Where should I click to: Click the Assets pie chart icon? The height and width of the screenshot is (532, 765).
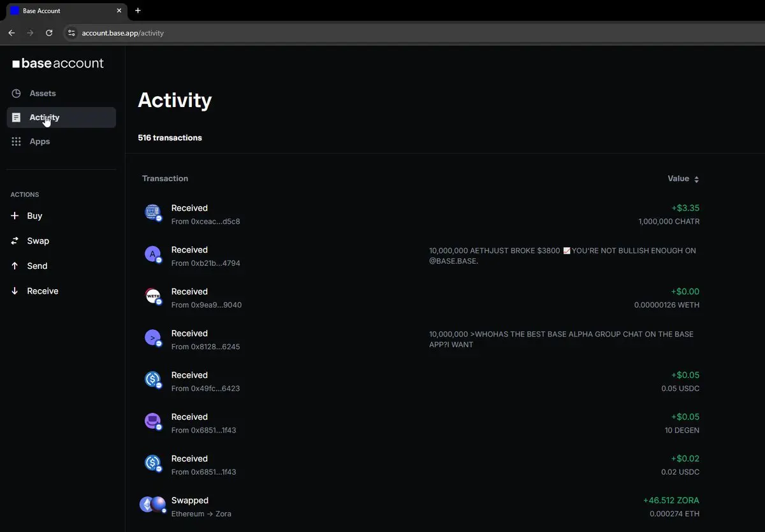coord(17,93)
